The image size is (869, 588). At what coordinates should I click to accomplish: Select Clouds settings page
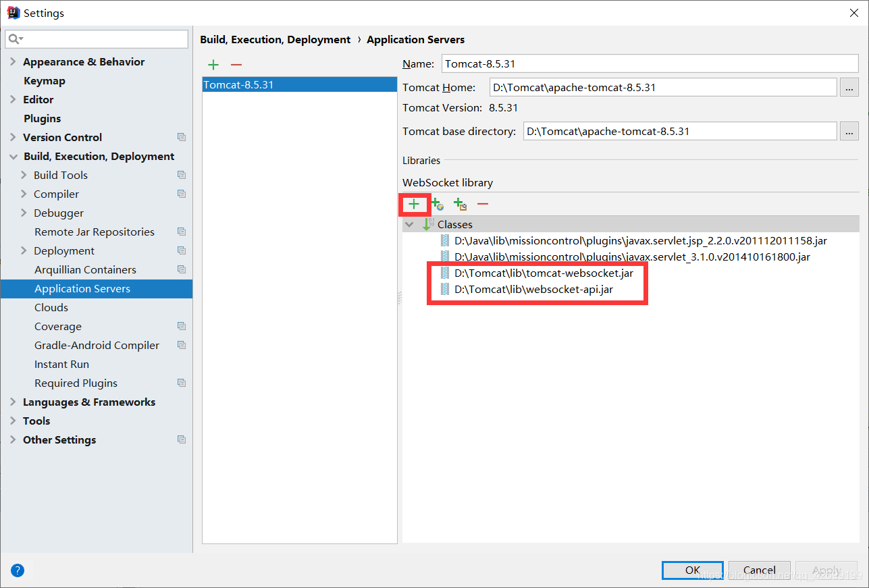51,307
